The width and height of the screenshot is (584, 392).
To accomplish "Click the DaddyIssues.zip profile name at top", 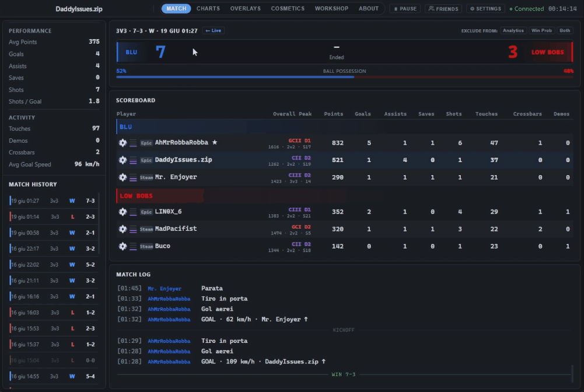I will [79, 9].
